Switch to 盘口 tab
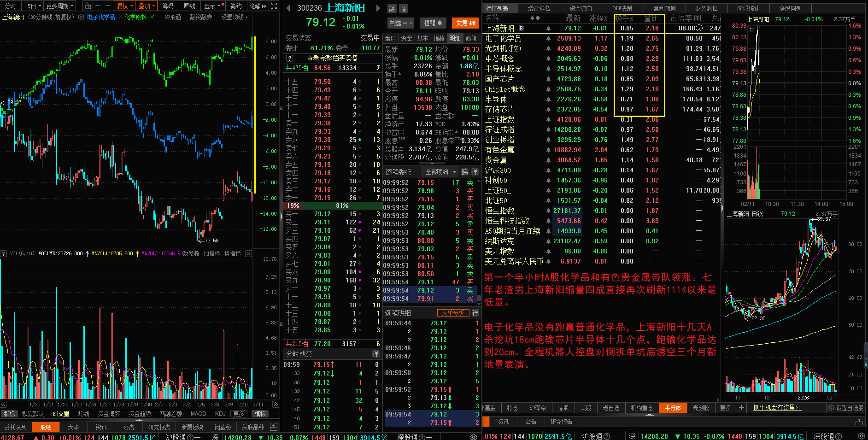Viewport: 868px width, 440px height. click(x=390, y=38)
